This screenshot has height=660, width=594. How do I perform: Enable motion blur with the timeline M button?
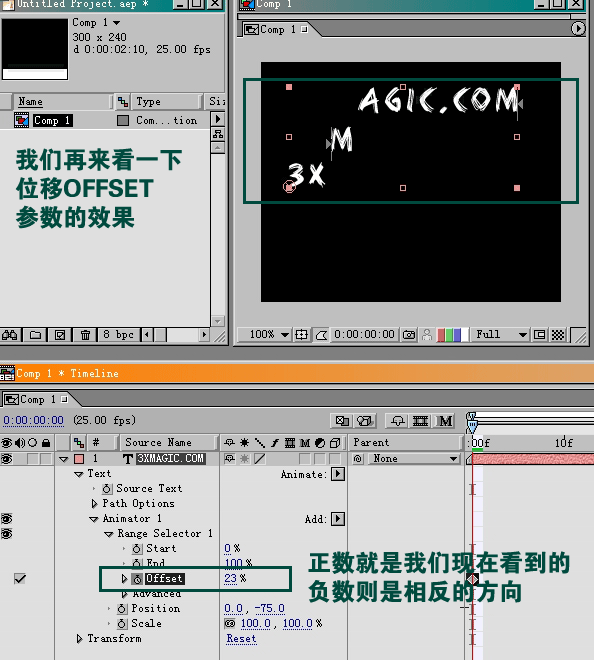[445, 421]
